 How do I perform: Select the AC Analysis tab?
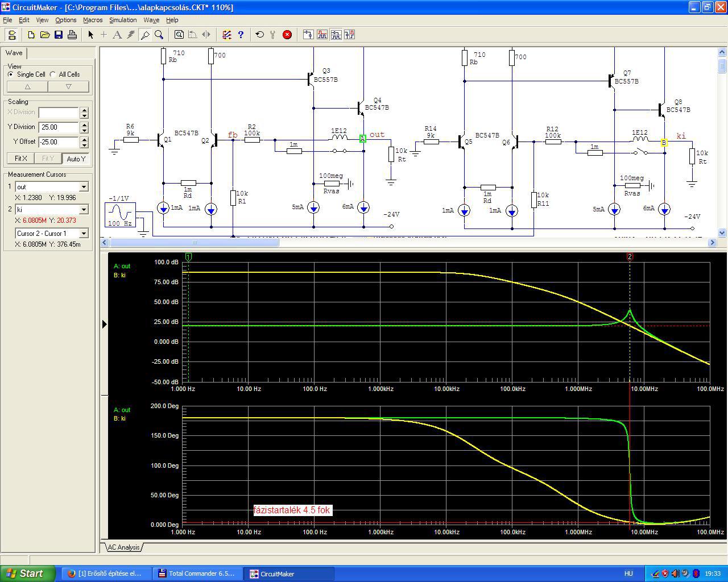point(123,547)
